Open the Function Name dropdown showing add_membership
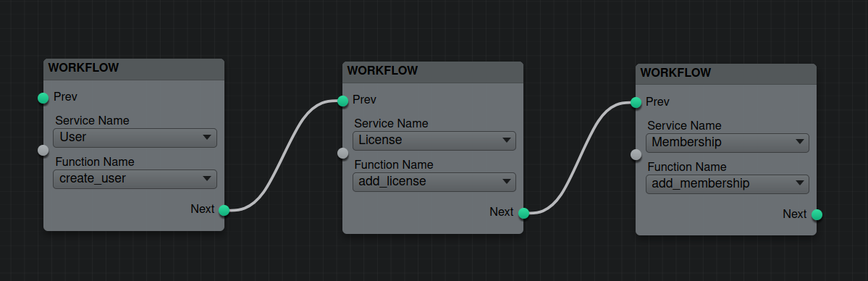This screenshot has height=281, width=868. pyautogui.click(x=728, y=184)
